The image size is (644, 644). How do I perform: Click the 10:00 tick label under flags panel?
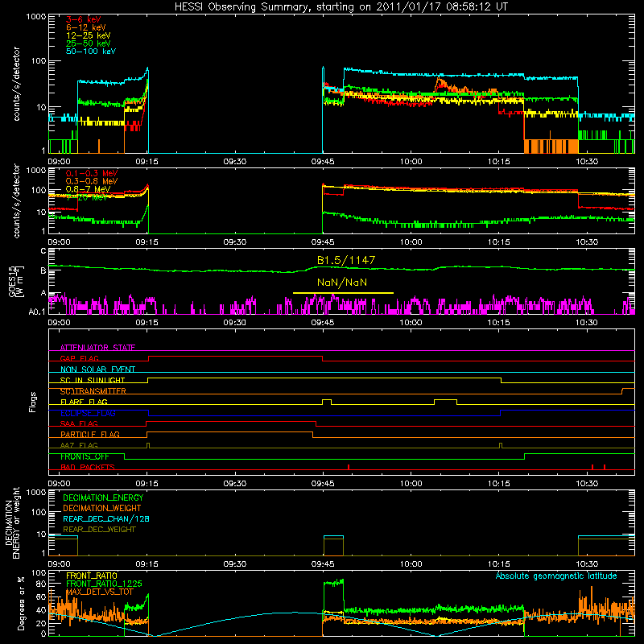(411, 484)
